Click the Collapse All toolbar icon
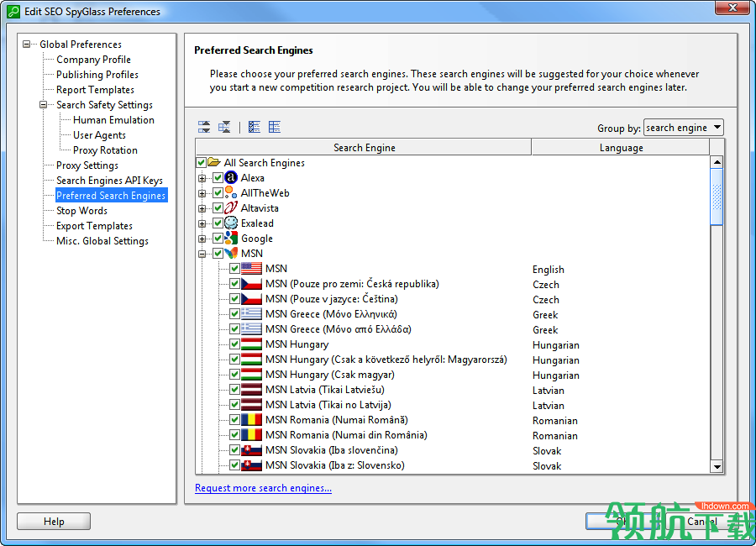 coord(224,128)
